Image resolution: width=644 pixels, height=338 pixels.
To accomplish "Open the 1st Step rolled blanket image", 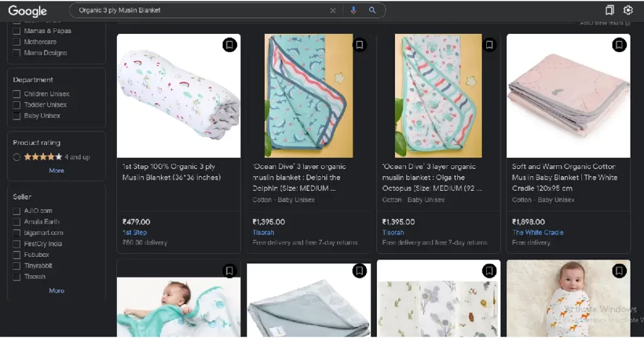I will point(179,95).
